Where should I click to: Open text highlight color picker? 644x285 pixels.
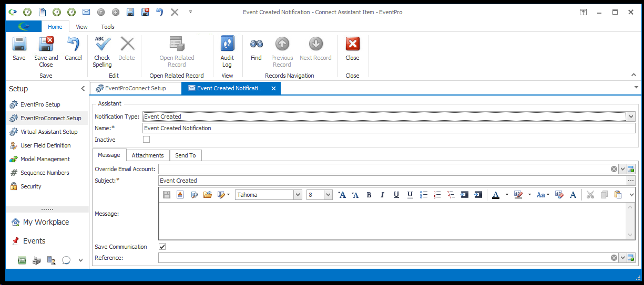point(518,195)
